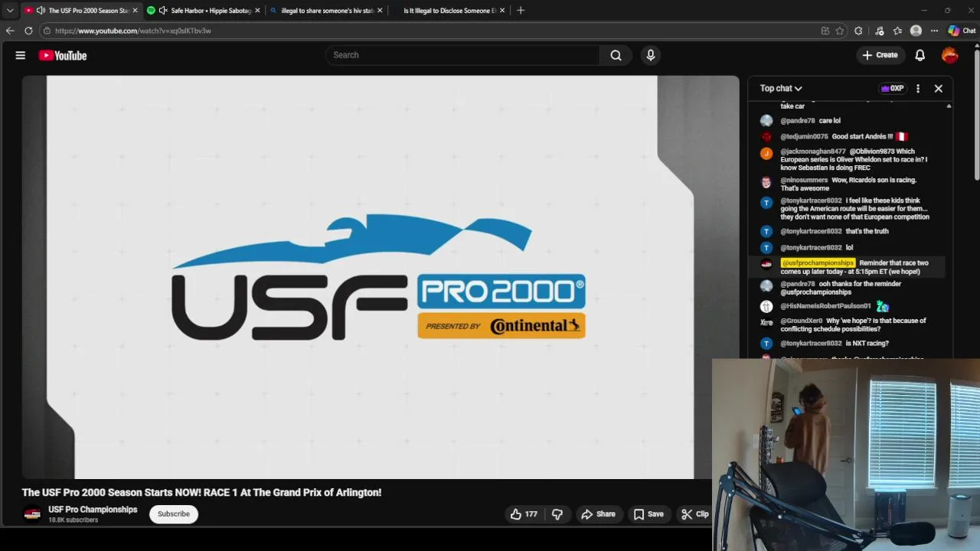
Task: Open live chat three-dot options menu
Action: (917, 88)
